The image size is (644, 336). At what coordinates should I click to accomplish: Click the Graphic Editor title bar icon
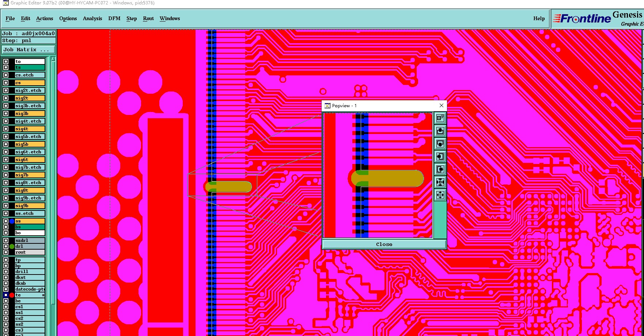5,3
